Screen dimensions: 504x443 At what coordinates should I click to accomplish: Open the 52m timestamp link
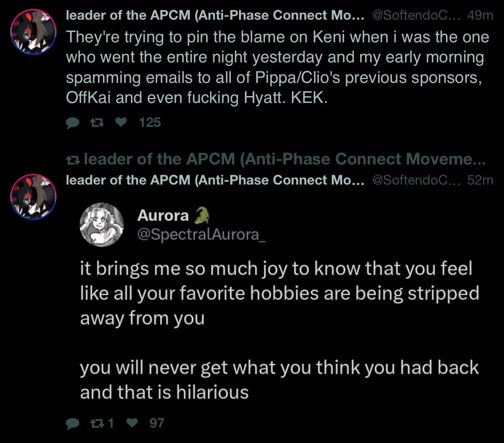pyautogui.click(x=480, y=180)
